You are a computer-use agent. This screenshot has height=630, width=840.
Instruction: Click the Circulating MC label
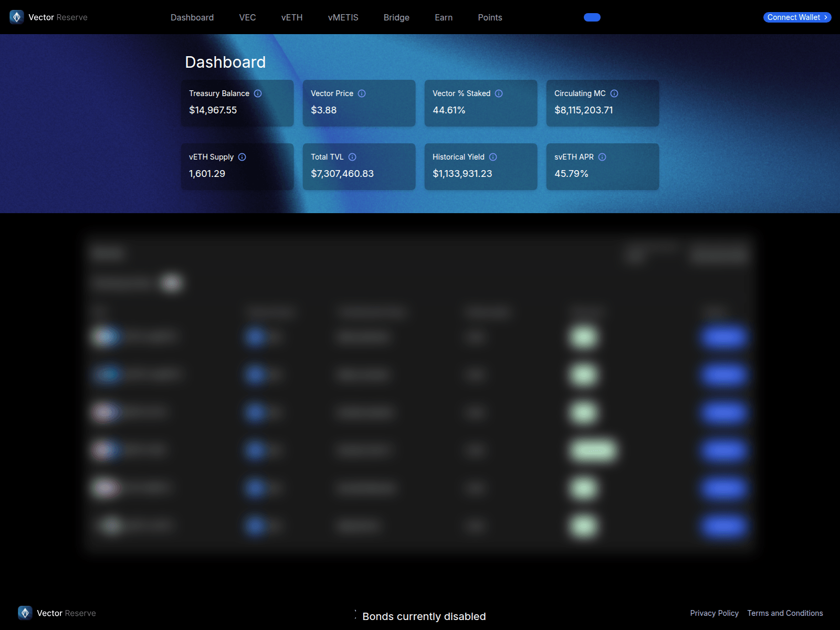click(x=580, y=93)
